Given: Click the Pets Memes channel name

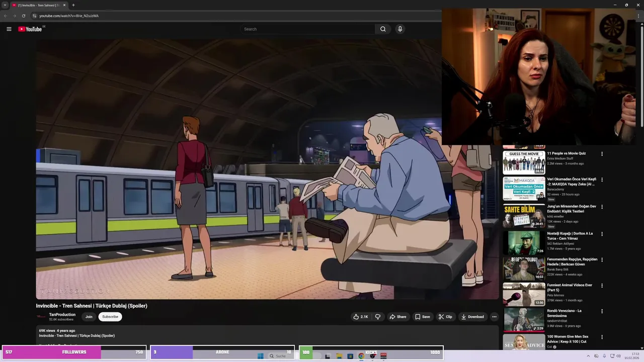Looking at the screenshot, I should (x=555, y=295).
